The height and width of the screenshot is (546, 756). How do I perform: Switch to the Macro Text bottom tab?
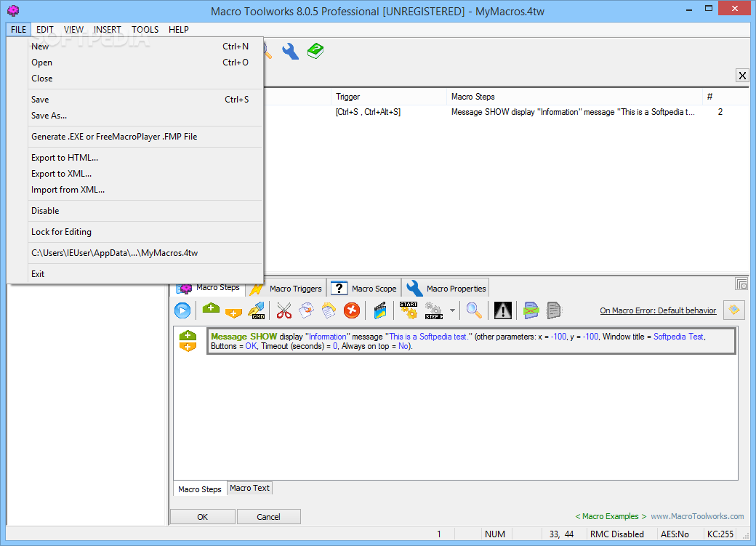[250, 488]
